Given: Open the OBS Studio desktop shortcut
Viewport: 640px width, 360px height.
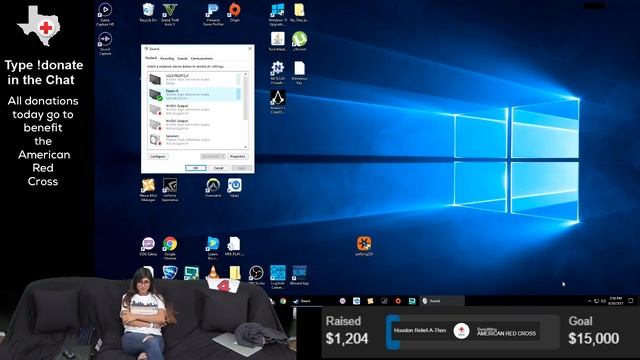Looking at the screenshot, I should tap(256, 275).
